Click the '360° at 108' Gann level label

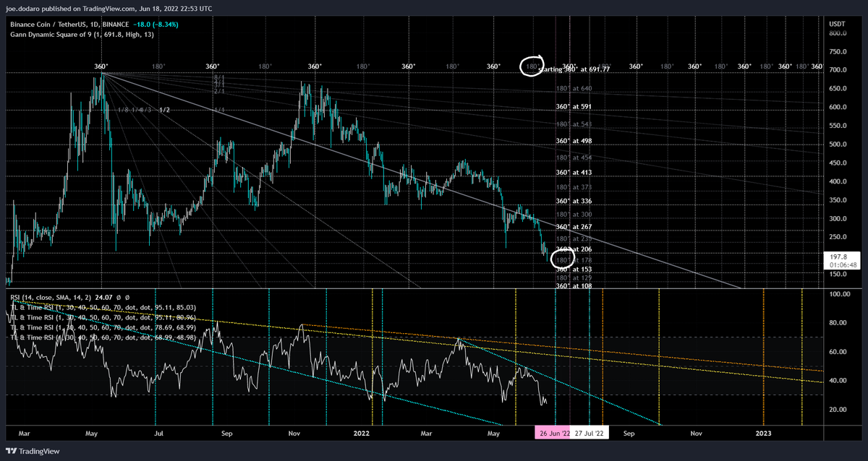point(574,286)
